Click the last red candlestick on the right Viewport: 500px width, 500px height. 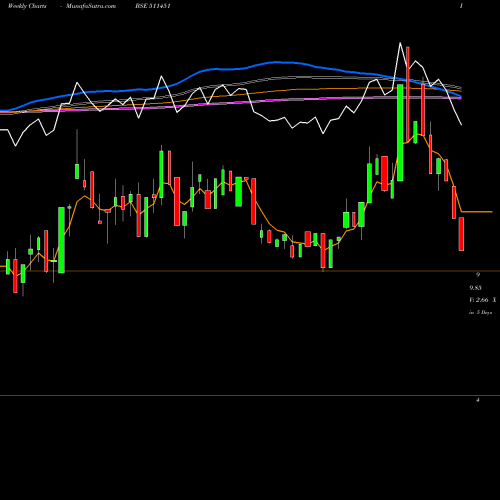tap(461, 234)
